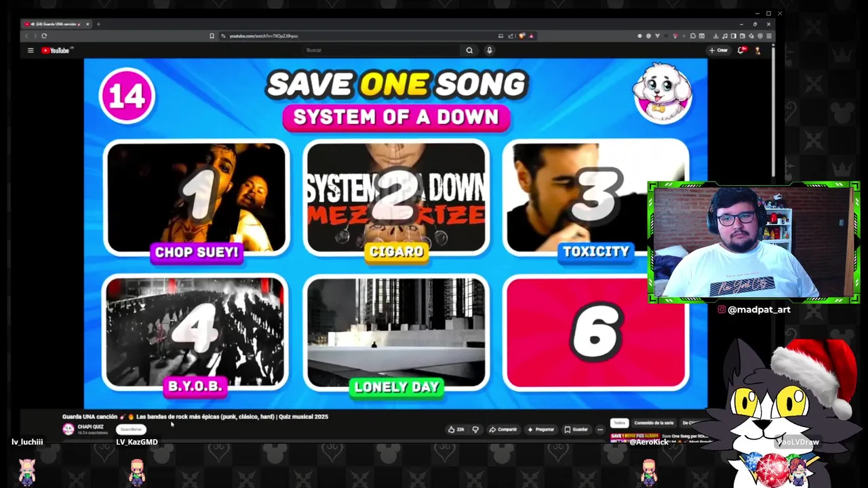Click the Preguntar button
This screenshot has width=868, height=488.
click(x=541, y=430)
